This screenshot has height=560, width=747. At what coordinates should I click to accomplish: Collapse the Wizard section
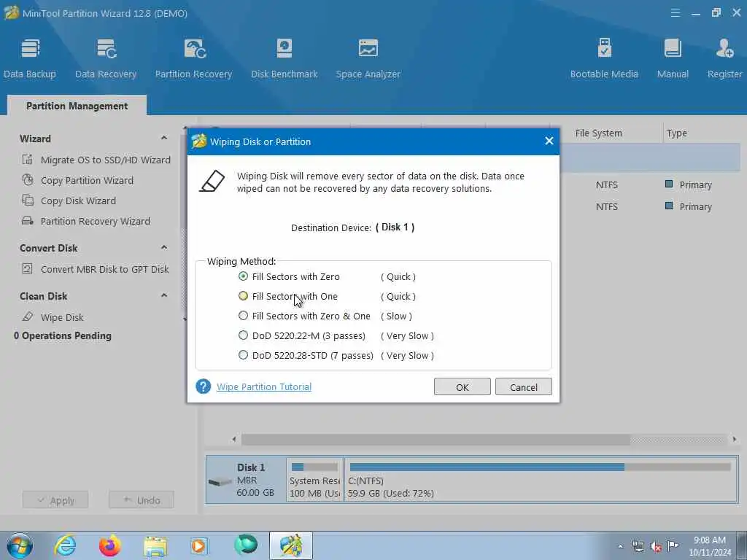click(164, 138)
